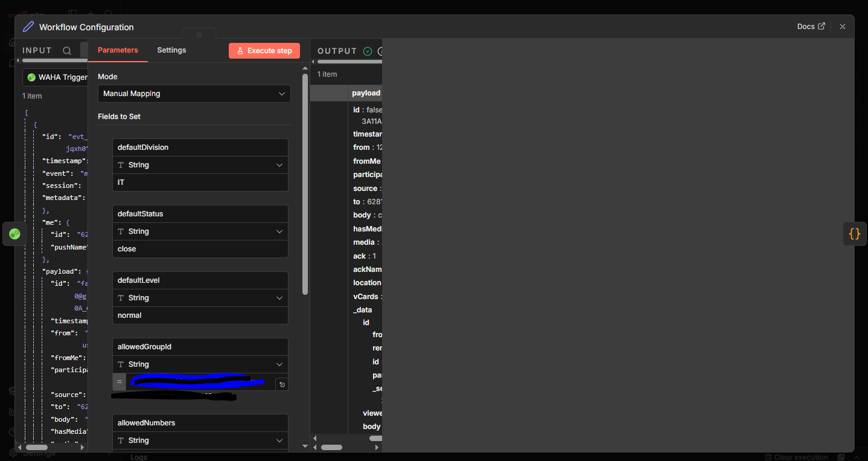
Task: Edit the defaultStatus value close
Action: [200, 249]
